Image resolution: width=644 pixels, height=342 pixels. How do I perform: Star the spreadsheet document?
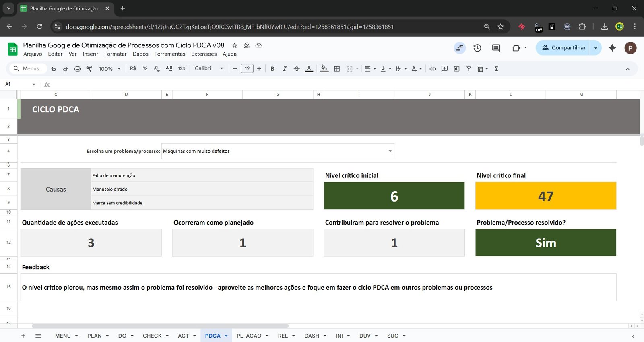pyautogui.click(x=235, y=45)
